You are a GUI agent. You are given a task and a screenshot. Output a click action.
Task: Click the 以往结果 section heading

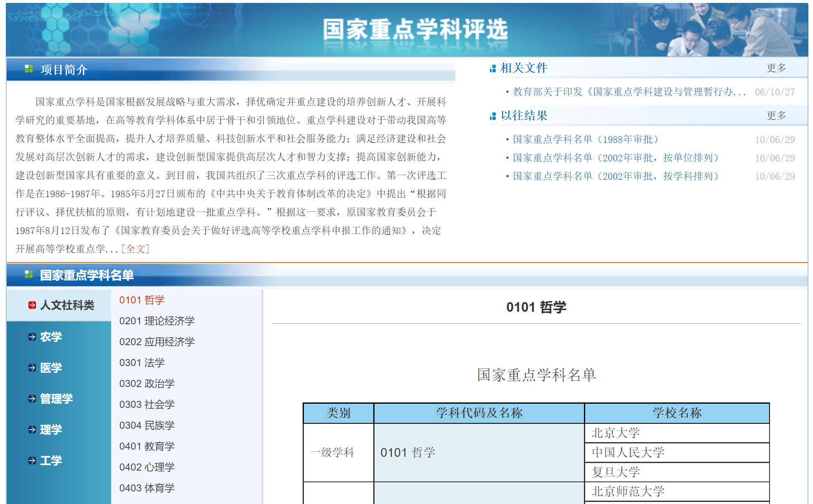pos(524,116)
